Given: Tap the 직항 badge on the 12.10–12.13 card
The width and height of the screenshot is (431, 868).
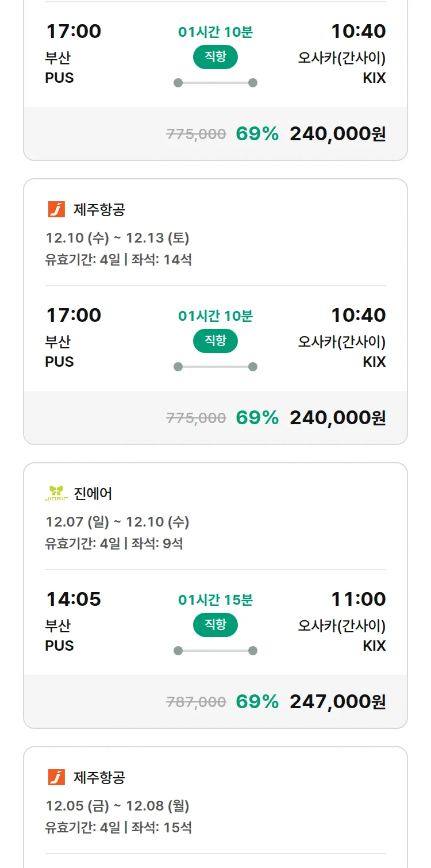Looking at the screenshot, I should pyautogui.click(x=215, y=341).
